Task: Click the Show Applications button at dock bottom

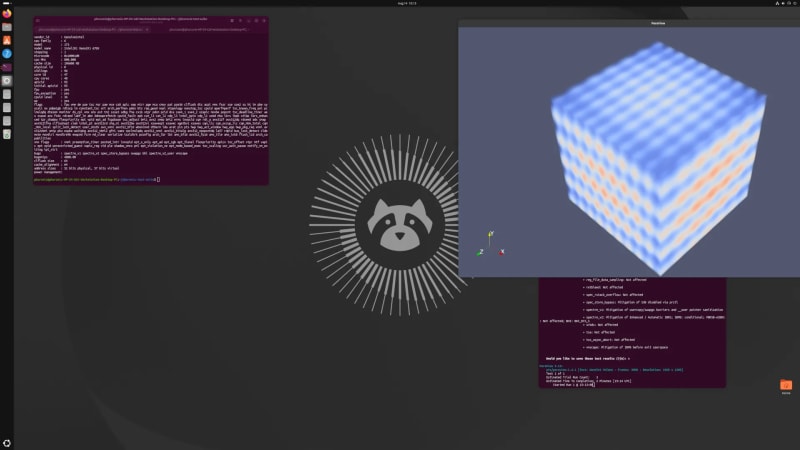Action: click(7, 443)
